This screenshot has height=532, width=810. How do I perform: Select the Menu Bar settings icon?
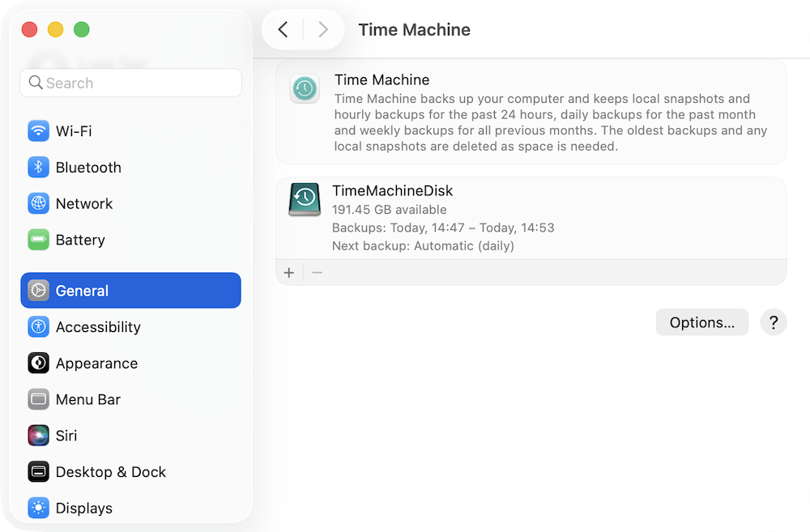click(x=38, y=399)
